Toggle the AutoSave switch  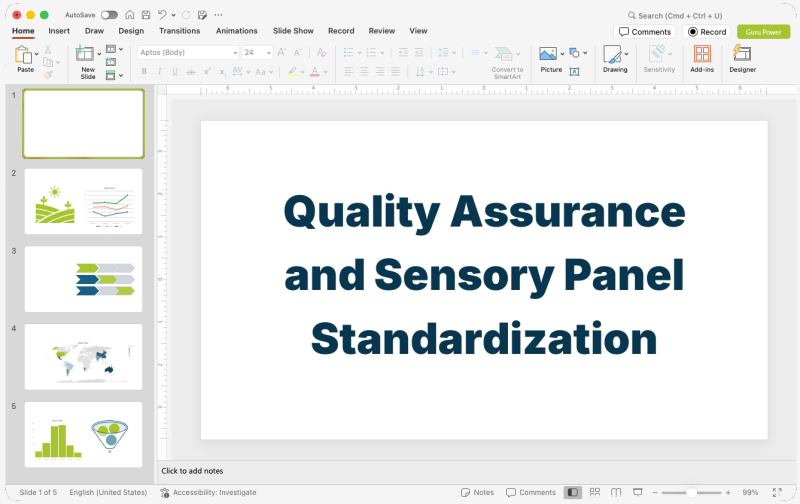[x=109, y=15]
